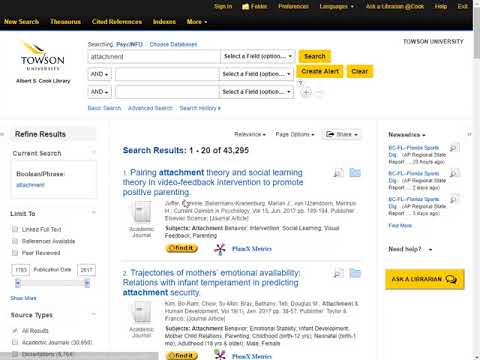Check References Available limiter
480x360 pixels.
click(15, 241)
